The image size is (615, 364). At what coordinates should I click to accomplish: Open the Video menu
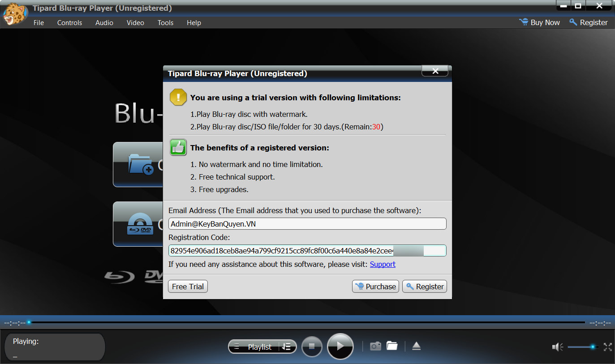click(x=135, y=22)
